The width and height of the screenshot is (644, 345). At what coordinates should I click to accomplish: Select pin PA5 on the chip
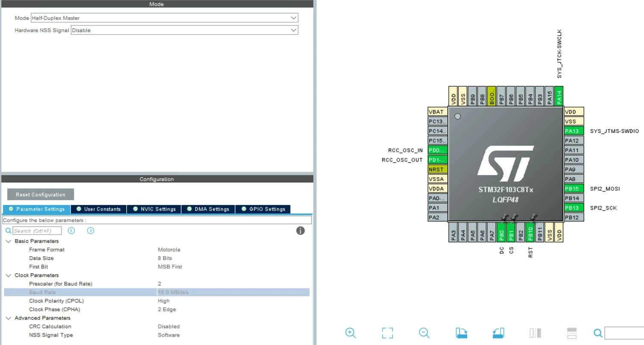pos(473,232)
